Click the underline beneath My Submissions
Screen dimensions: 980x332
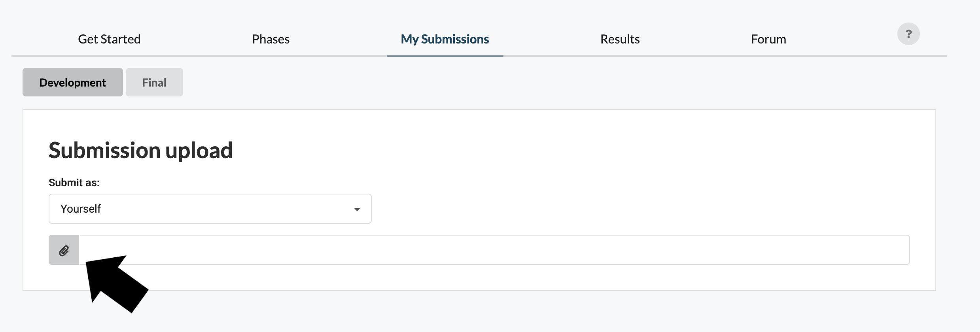pos(445,56)
